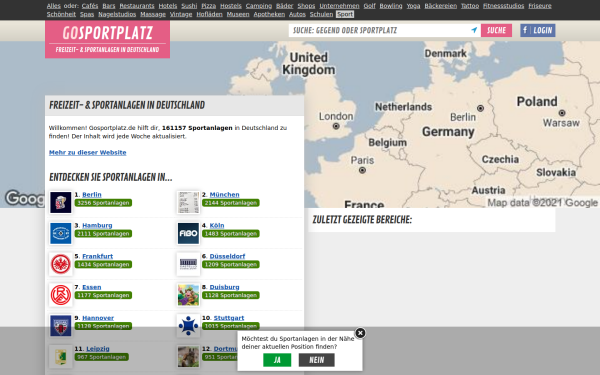The height and width of the screenshot is (375, 600).
Task: Select 'Hotels' category
Action: [x=168, y=6]
